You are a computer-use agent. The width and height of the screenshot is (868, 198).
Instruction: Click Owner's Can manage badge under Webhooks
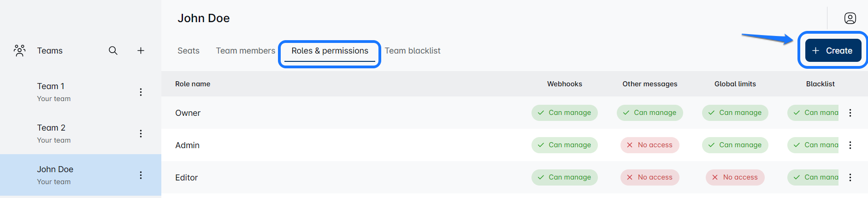click(564, 113)
